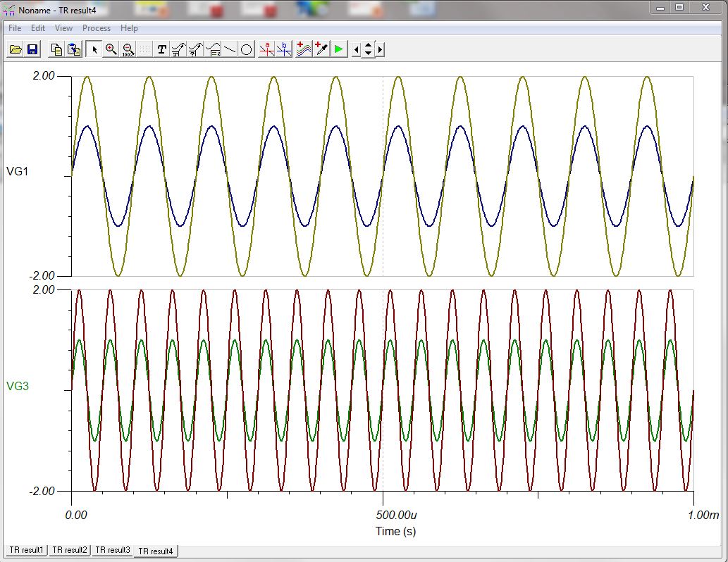Click the left arrow navigation button
728x562 pixels.
coord(356,49)
